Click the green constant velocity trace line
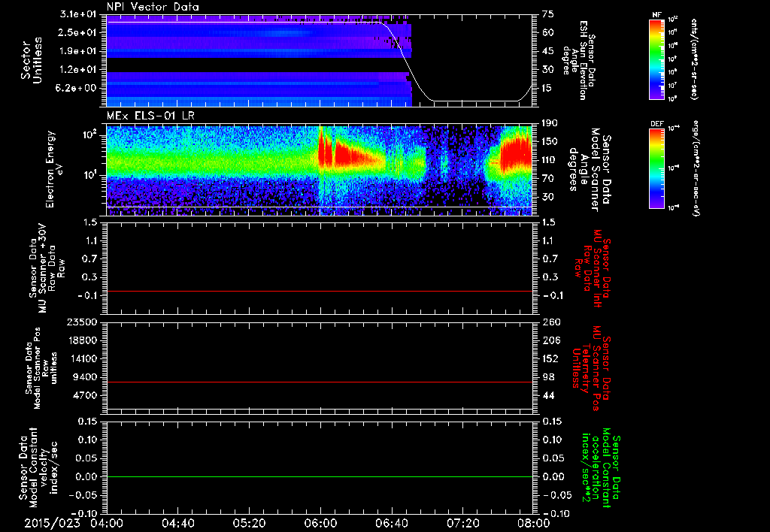The width and height of the screenshot is (770, 532). pos(320,476)
